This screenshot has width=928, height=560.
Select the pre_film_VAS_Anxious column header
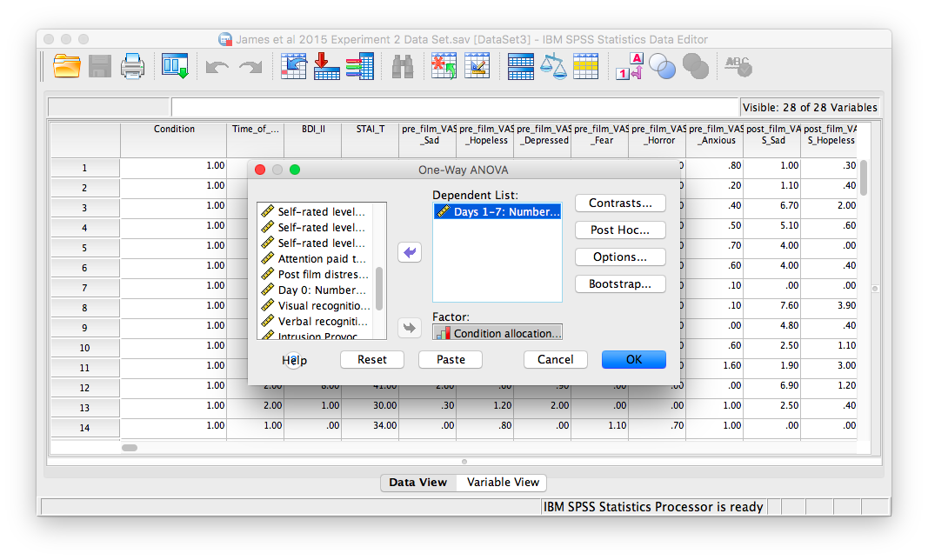point(715,140)
